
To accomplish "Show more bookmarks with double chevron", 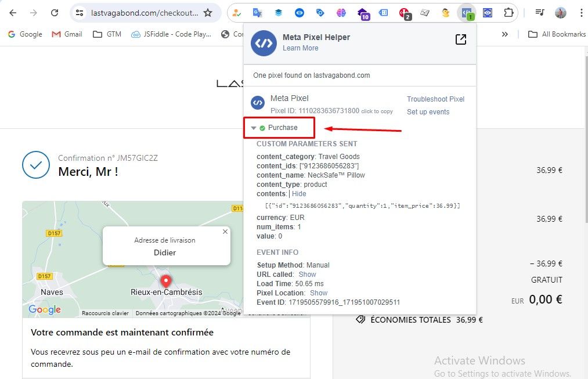I will 505,34.
